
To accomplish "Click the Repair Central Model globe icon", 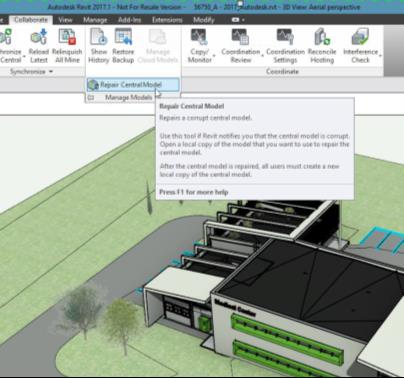I will (x=93, y=85).
